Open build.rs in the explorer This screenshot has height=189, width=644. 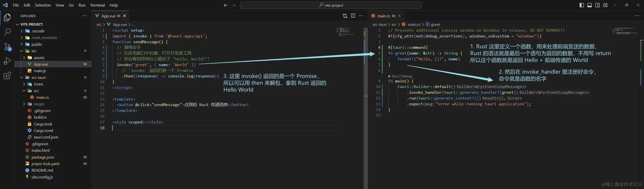53,117
